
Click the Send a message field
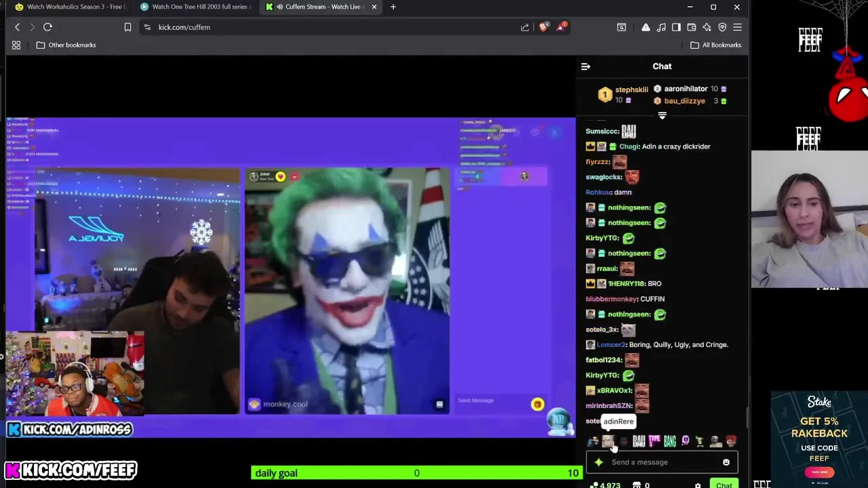pyautogui.click(x=663, y=462)
